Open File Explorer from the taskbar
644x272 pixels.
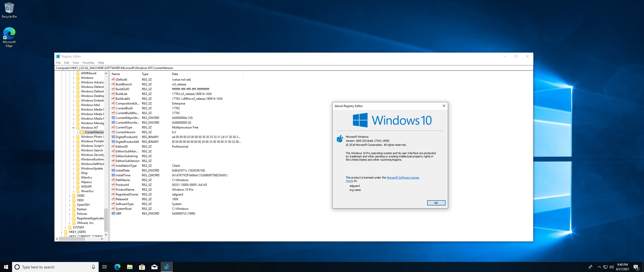pyautogui.click(x=130, y=267)
